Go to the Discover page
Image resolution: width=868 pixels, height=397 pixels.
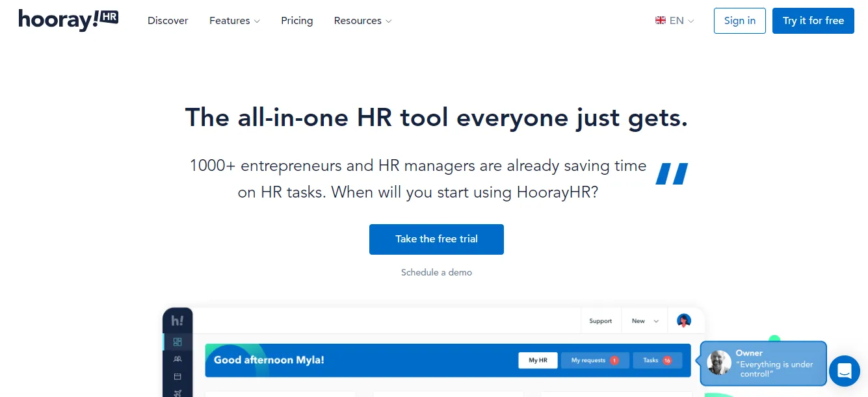tap(168, 21)
